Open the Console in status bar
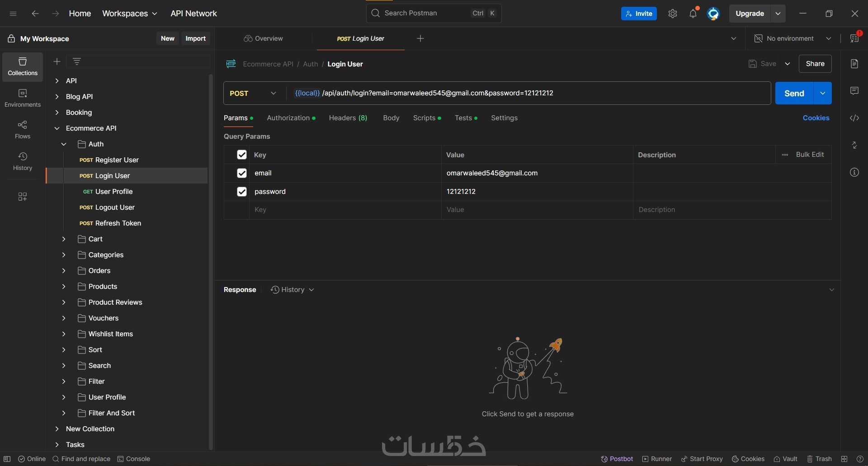Screen dimensions: 868x466 pos(134,459)
